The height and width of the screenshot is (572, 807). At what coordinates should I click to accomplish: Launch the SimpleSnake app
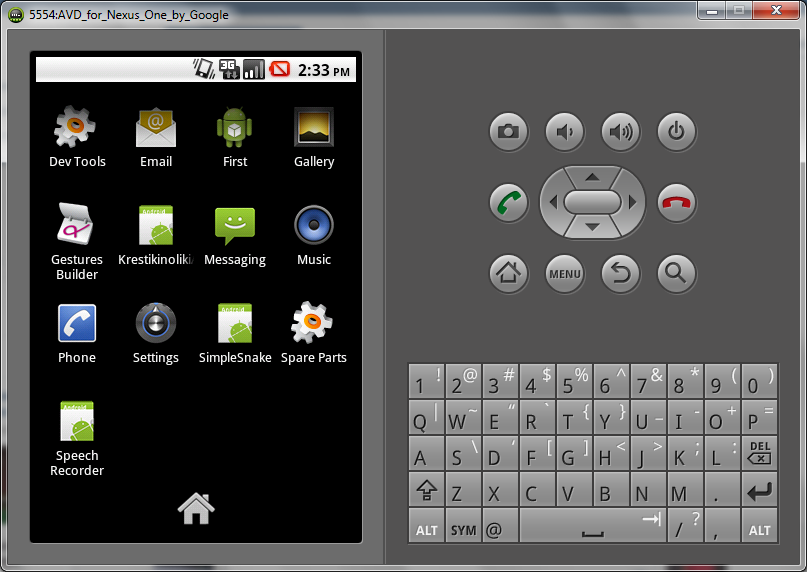(235, 334)
